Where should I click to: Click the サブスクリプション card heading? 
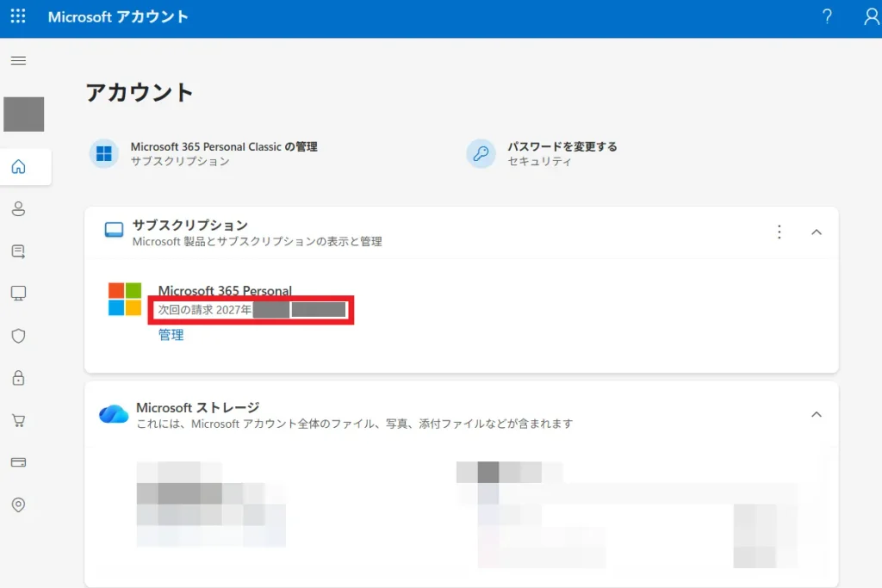coord(190,226)
